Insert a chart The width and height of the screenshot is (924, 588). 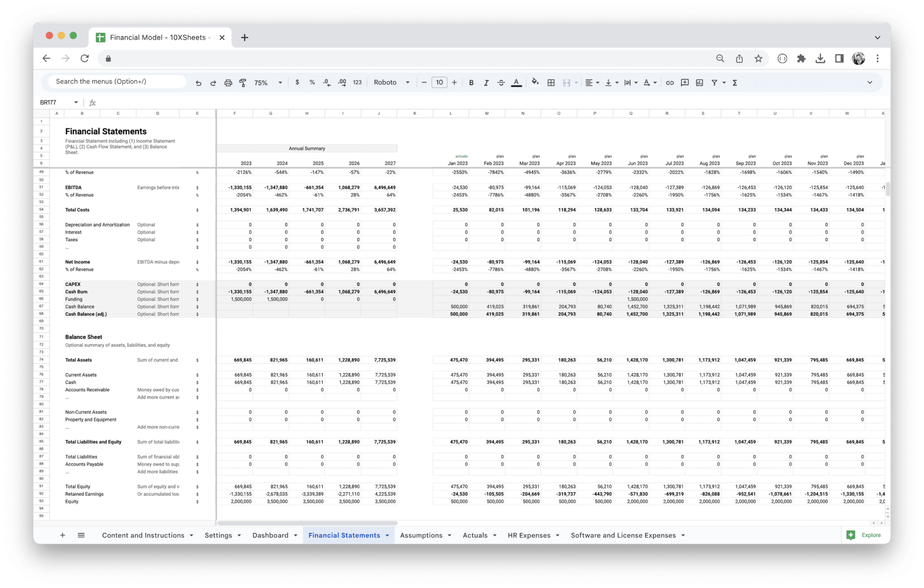point(700,83)
